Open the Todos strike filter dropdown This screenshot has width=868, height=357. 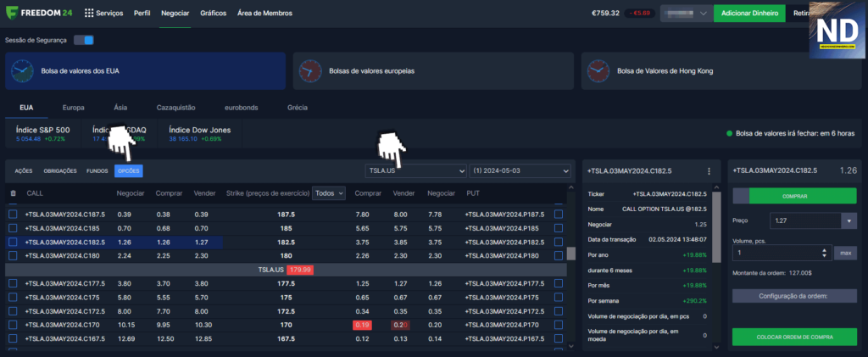[x=329, y=193]
